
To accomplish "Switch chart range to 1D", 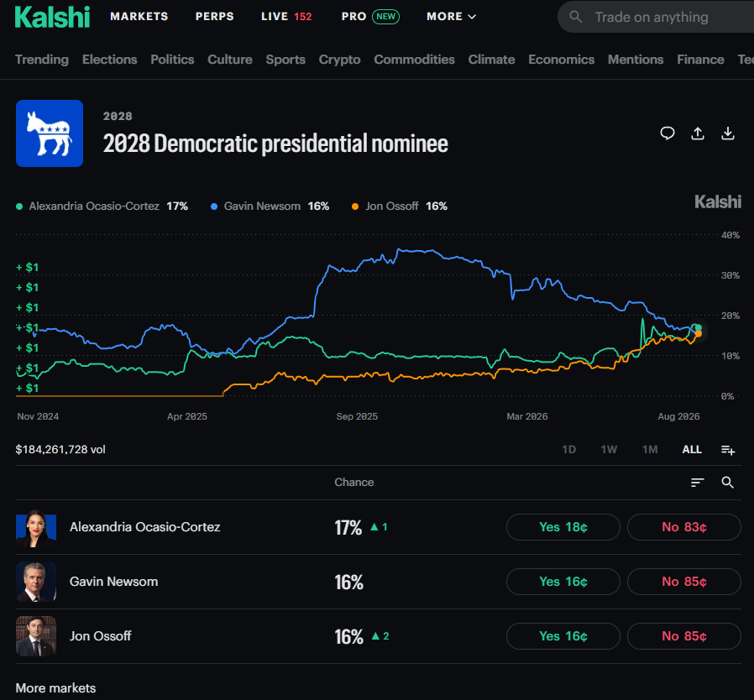I will [x=569, y=450].
